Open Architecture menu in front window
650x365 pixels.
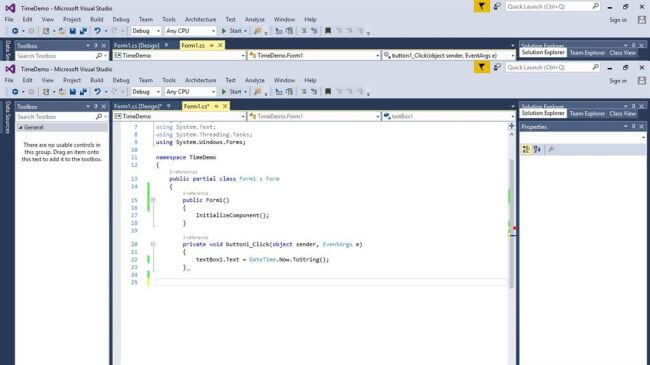click(x=200, y=80)
